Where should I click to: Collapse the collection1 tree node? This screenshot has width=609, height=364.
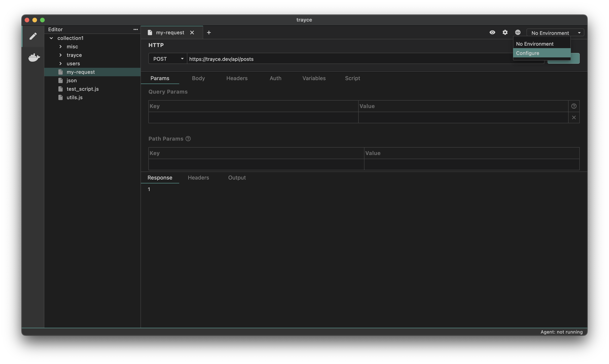(x=51, y=38)
